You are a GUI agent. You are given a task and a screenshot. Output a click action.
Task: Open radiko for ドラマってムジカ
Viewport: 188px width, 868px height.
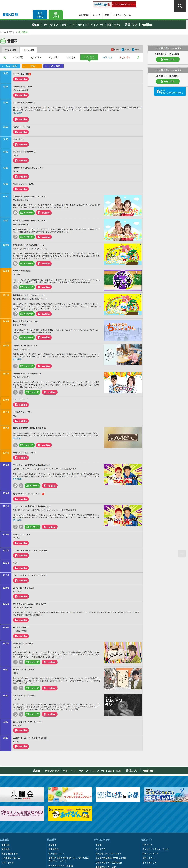(x=21, y=79)
